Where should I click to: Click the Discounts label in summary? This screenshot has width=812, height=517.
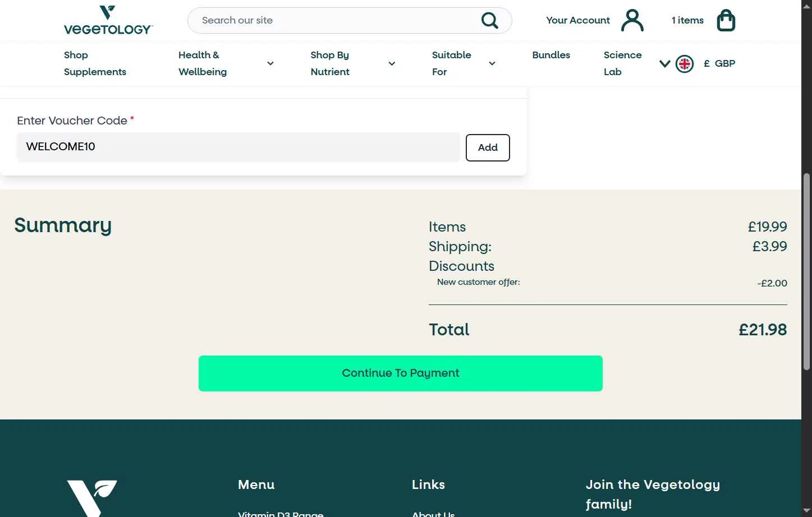461,266
